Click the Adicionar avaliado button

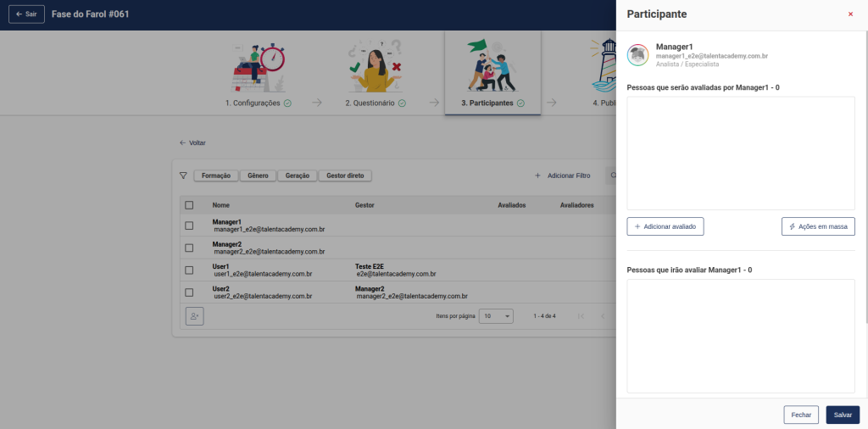pyautogui.click(x=665, y=226)
